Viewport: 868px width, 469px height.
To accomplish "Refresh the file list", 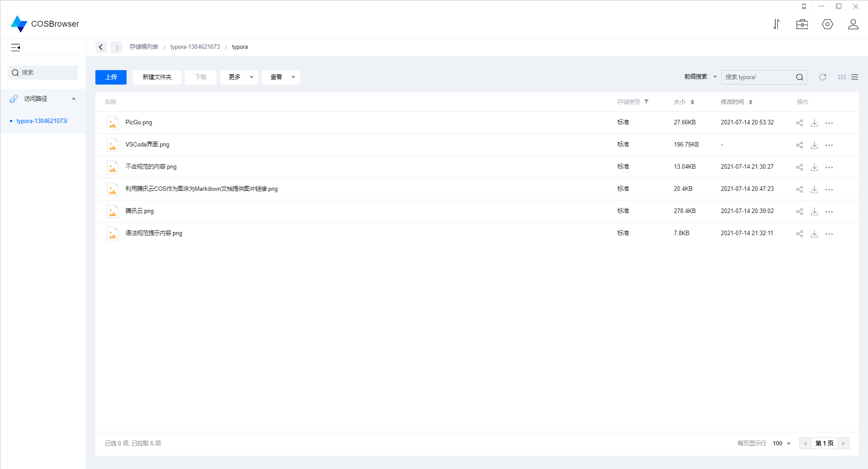I will (823, 77).
